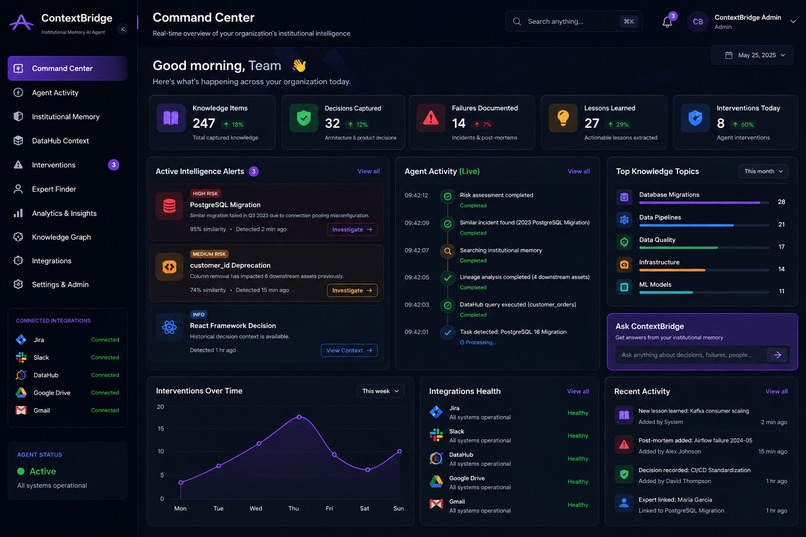The image size is (806, 537).
Task: Open Analytics & Insights
Action: pyautogui.click(x=67, y=213)
